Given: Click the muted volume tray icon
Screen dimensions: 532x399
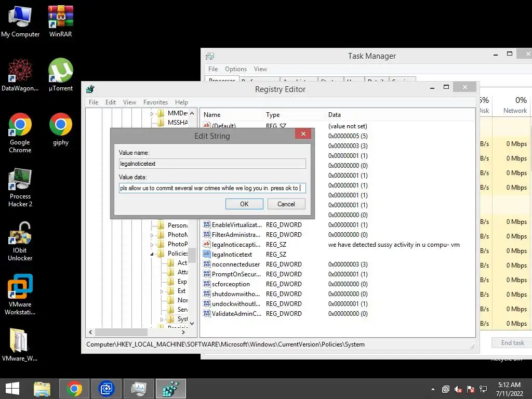Looking at the screenshot, I should pyautogui.click(x=458, y=389).
